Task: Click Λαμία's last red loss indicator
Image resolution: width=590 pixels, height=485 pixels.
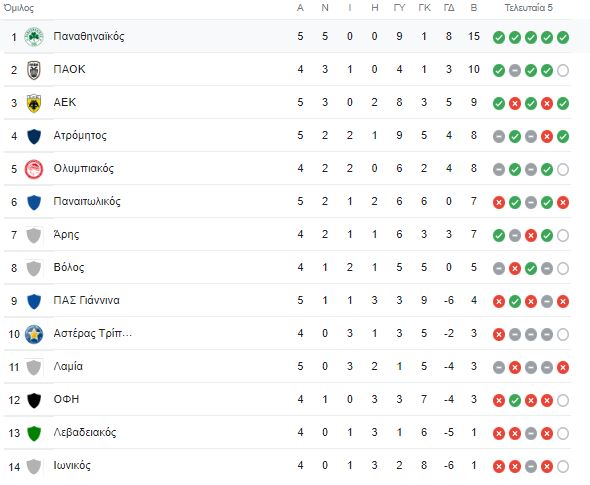Action: [x=563, y=367]
